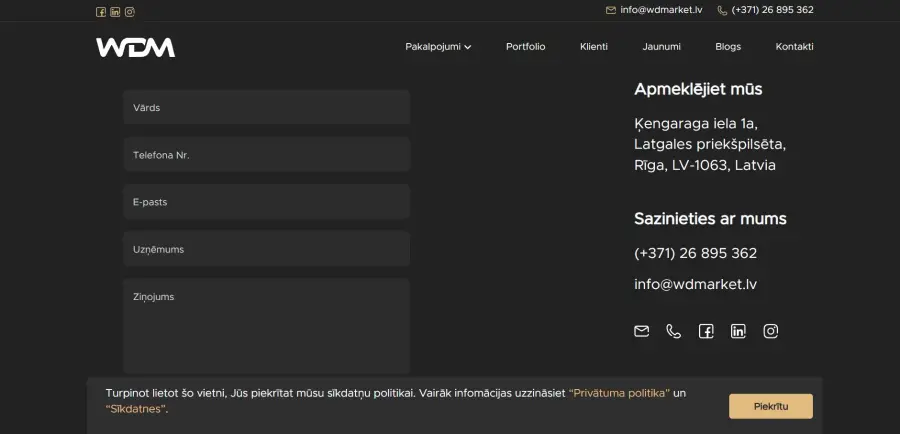The image size is (900, 434).
Task: Open the Instagram icon below contact details
Action: coord(770,331)
